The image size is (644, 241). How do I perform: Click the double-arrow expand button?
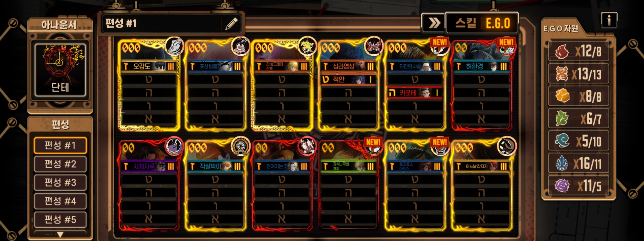point(434,23)
